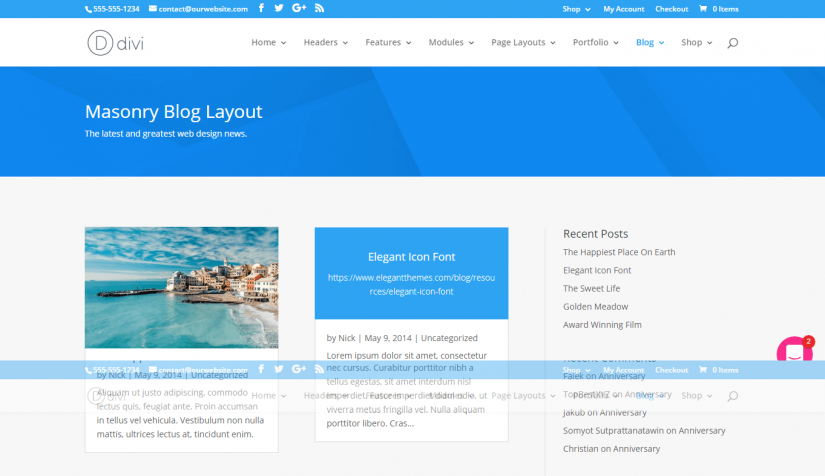Open the Twitter icon in top bar
This screenshot has height=476, width=825.
pos(279,8)
